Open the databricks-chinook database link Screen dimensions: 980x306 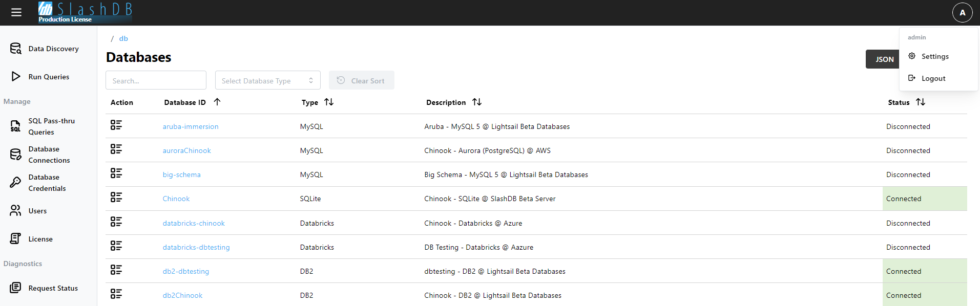click(194, 223)
